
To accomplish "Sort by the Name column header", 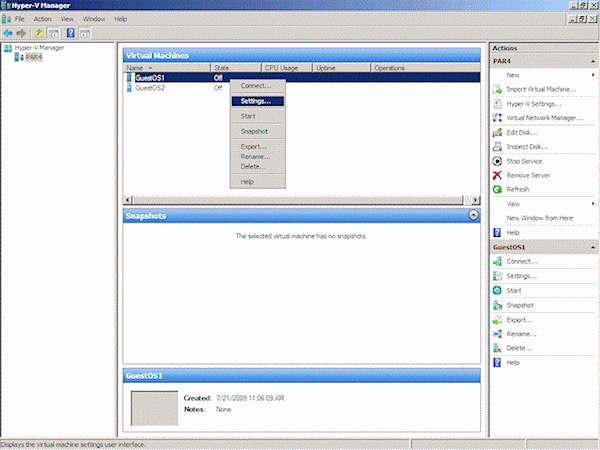I will point(167,68).
